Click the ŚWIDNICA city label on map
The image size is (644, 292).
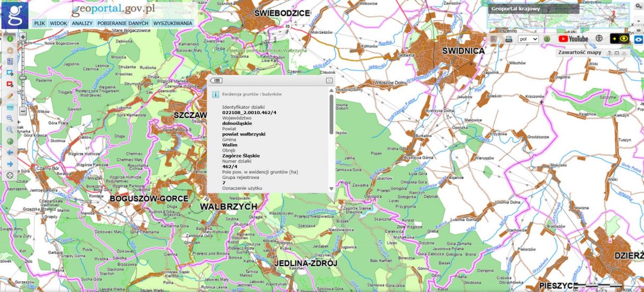click(464, 51)
